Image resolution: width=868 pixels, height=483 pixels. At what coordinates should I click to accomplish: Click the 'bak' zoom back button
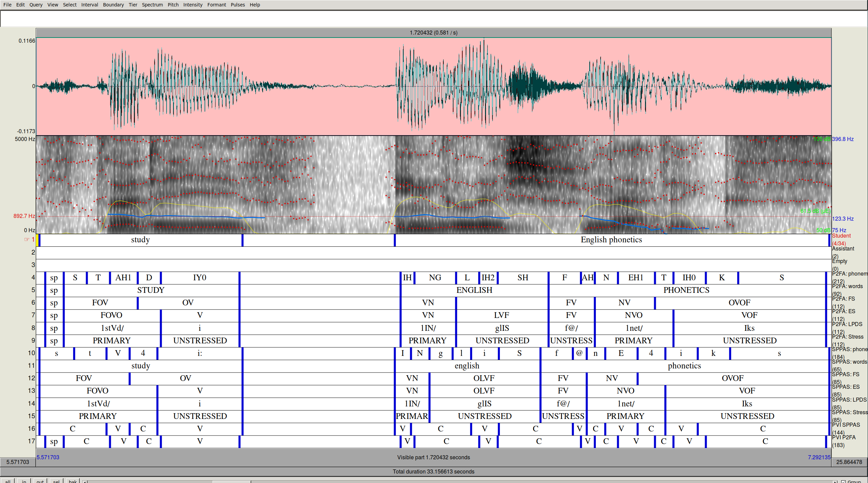73,481
